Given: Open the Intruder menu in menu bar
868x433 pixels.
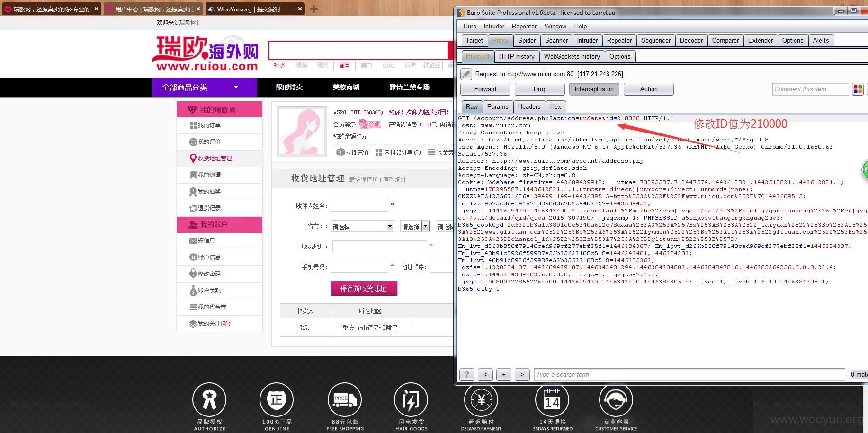Looking at the screenshot, I should (x=494, y=26).
